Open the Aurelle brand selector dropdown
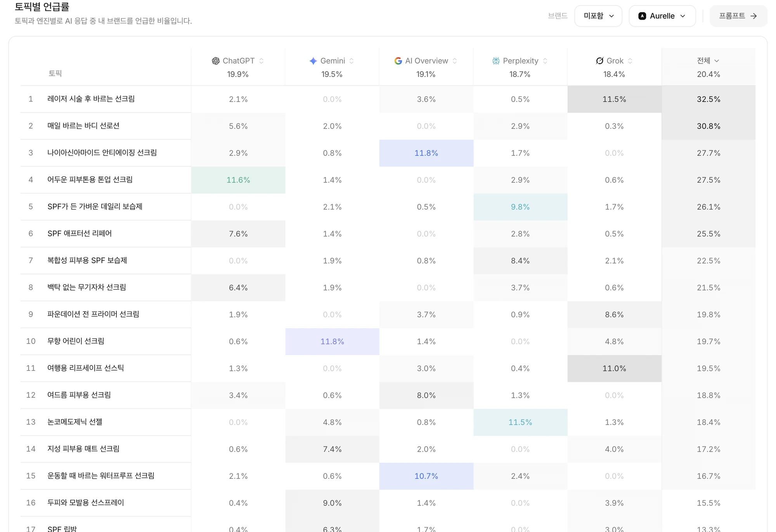 [662, 16]
